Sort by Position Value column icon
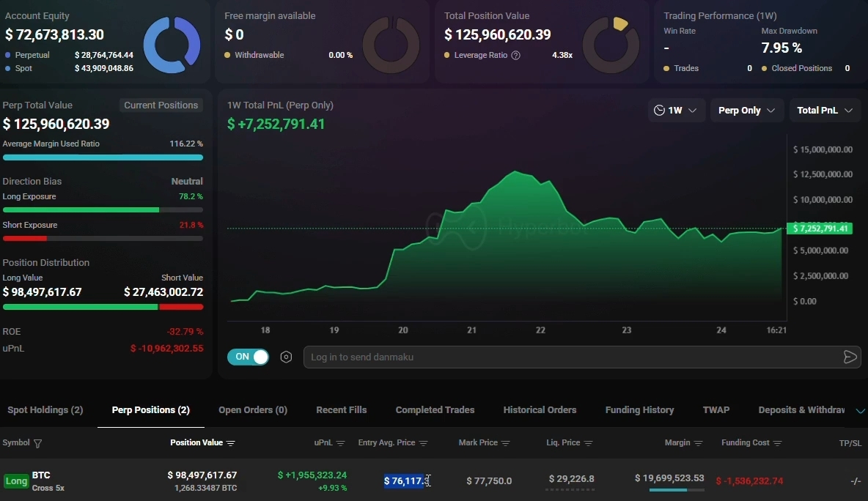868x501 pixels. [x=231, y=443]
